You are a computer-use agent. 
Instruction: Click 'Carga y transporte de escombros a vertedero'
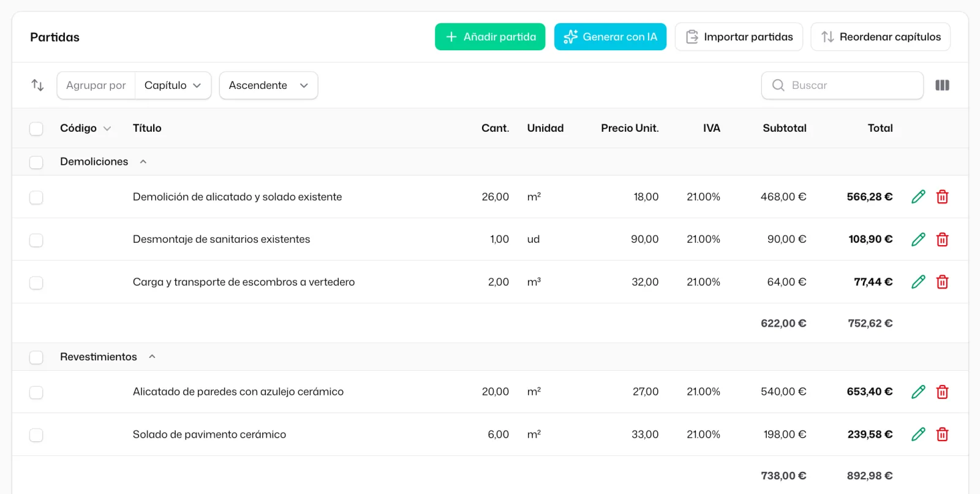[x=244, y=282]
